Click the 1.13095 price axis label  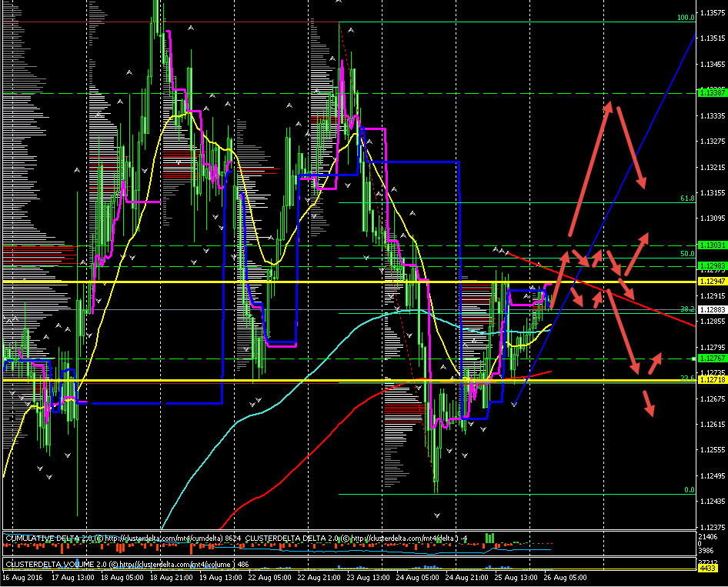pyautogui.click(x=713, y=218)
